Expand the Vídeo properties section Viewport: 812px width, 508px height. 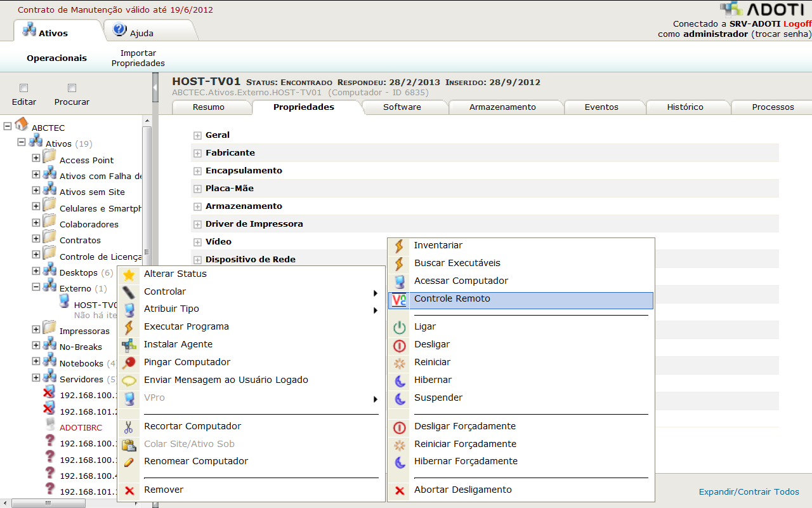tap(198, 242)
